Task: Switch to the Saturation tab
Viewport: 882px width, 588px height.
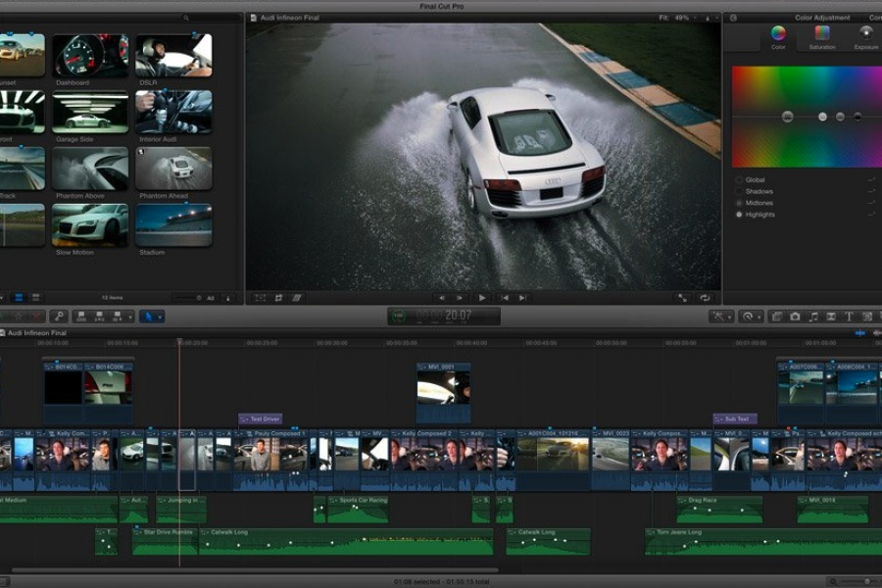Action: (x=822, y=36)
